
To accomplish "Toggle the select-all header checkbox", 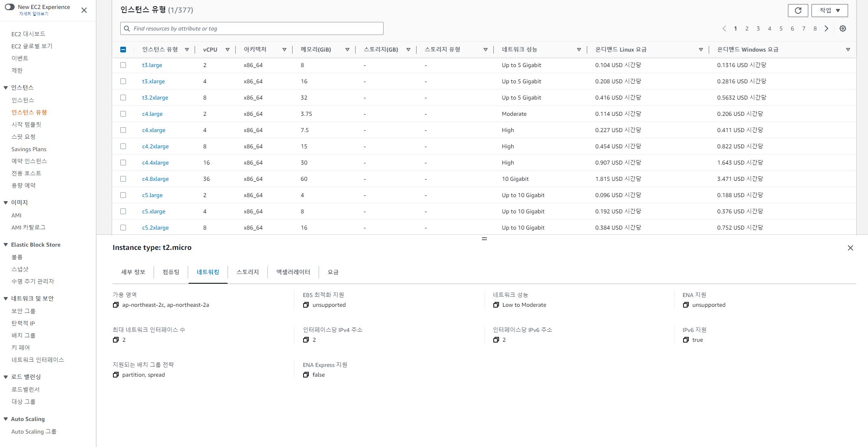I will coord(123,50).
